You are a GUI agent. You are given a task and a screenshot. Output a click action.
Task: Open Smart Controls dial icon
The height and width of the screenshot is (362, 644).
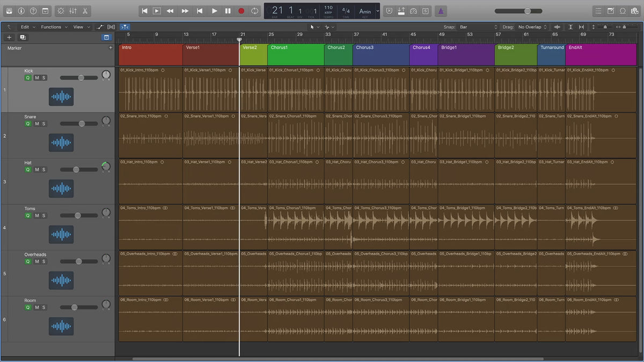(x=61, y=11)
